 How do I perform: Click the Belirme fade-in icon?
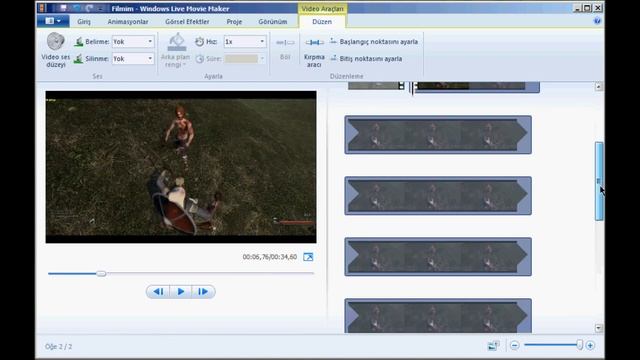click(x=79, y=42)
